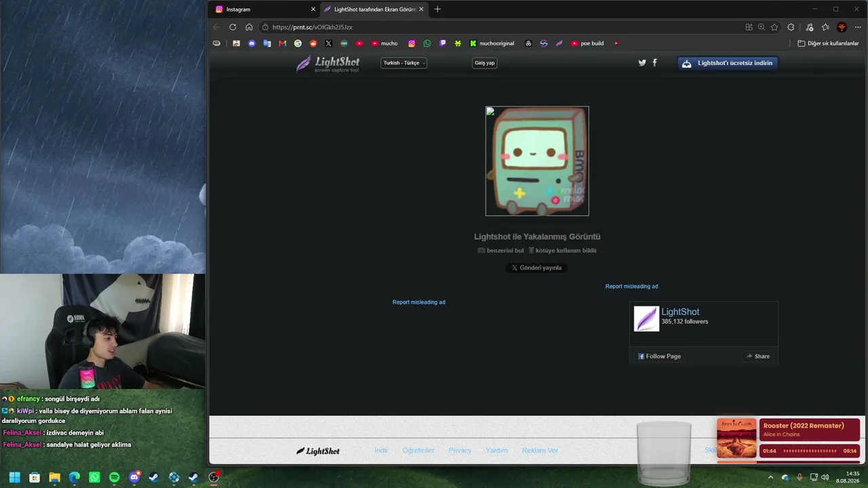This screenshot has width=868, height=488.
Task: Open a new browser tab
Action: (x=437, y=9)
